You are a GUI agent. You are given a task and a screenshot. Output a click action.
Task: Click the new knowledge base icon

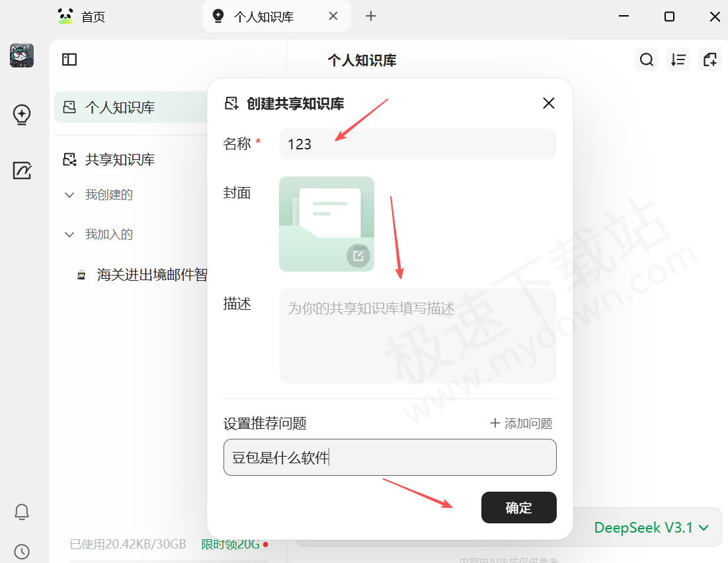[709, 59]
